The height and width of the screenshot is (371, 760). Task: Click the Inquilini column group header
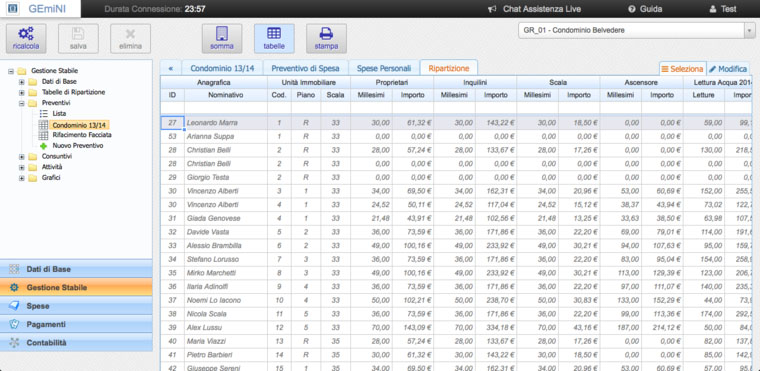pos(475,82)
